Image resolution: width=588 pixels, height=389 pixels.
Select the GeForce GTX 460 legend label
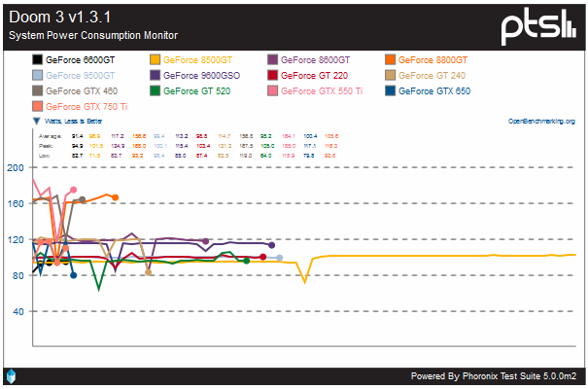pyautogui.click(x=82, y=91)
